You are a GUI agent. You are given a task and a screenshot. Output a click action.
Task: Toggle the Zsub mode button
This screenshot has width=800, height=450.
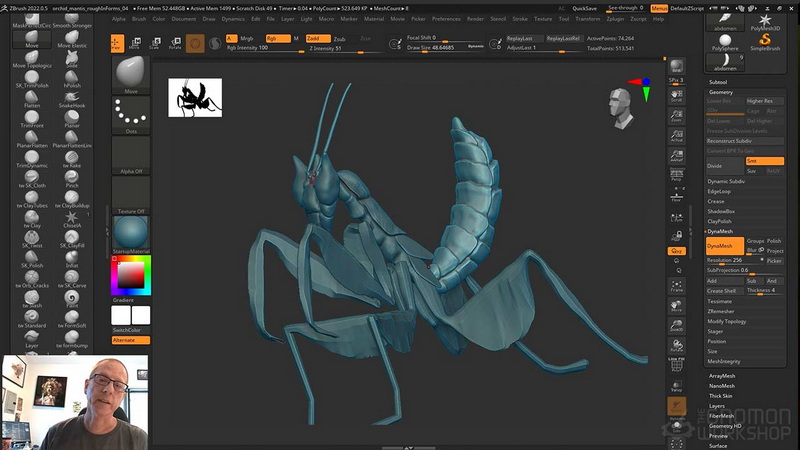coord(340,39)
